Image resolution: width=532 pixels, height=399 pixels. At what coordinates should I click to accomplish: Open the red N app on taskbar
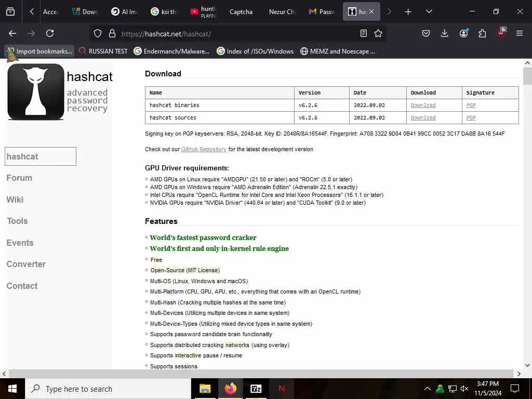coord(281,389)
